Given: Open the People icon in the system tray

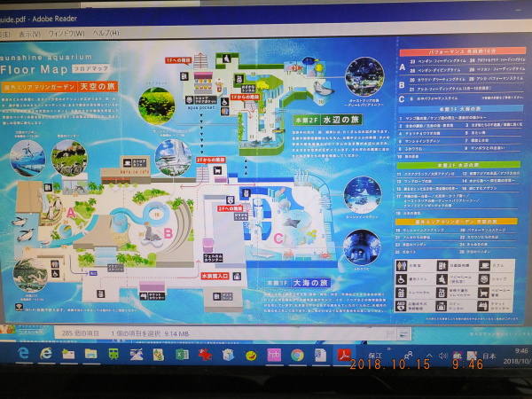Looking at the screenshot, I should point(408,356).
